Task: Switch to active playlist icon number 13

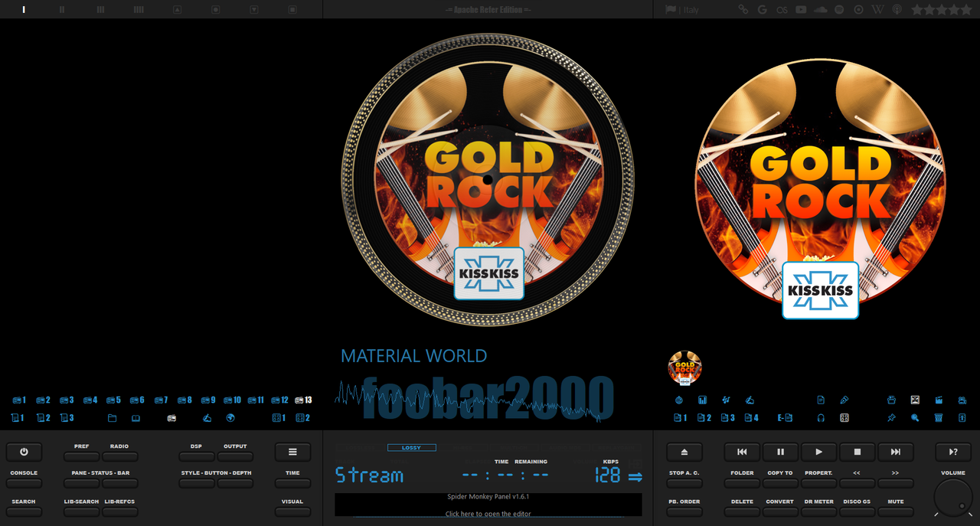Action: (x=303, y=400)
